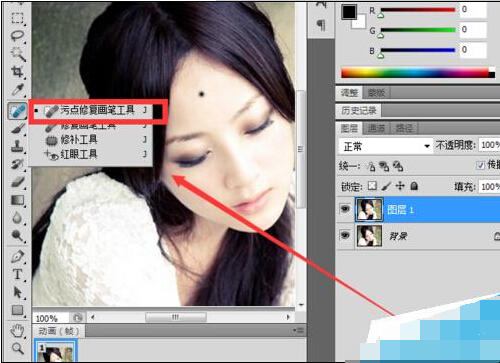Switch to the 路径 tab
The width and height of the screenshot is (500, 363).
tap(404, 128)
